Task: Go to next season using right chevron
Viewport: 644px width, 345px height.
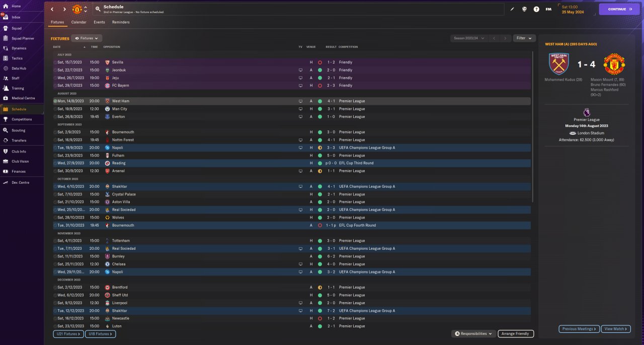Action: click(506, 38)
